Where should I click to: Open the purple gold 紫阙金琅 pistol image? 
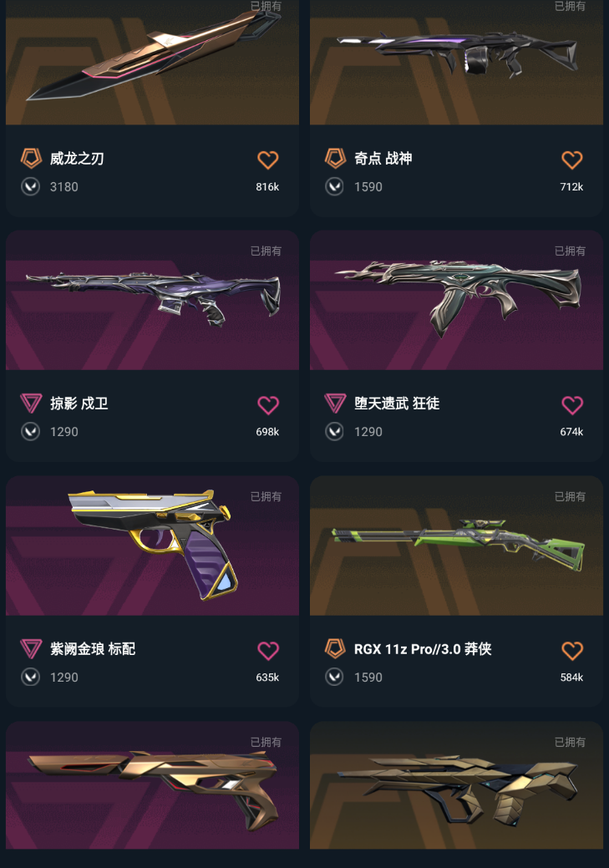tap(152, 546)
